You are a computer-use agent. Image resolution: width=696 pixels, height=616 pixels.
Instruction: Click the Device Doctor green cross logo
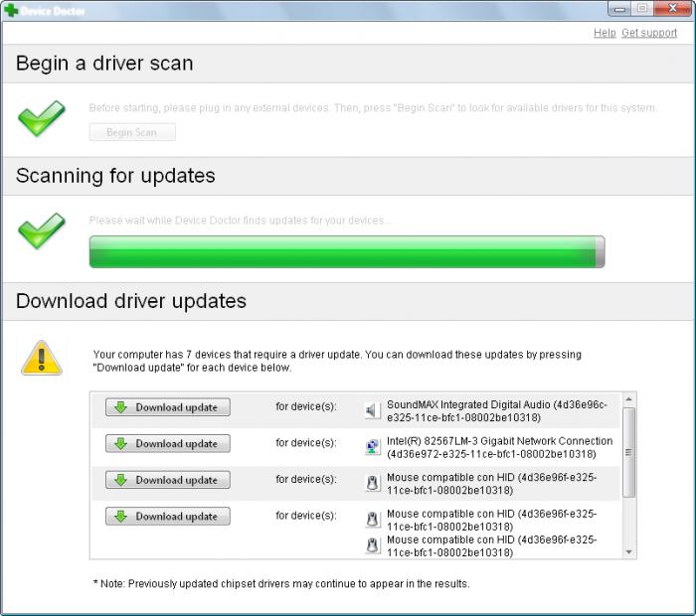10,10
